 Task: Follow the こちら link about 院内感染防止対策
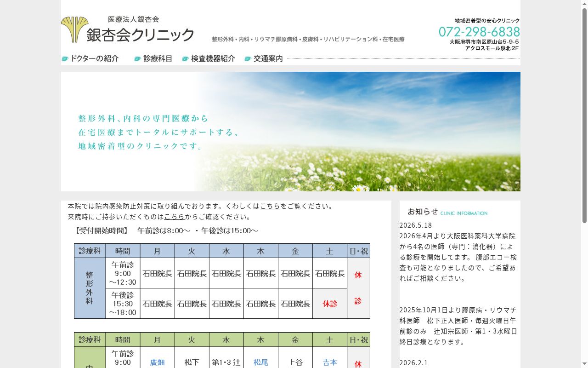coord(270,206)
